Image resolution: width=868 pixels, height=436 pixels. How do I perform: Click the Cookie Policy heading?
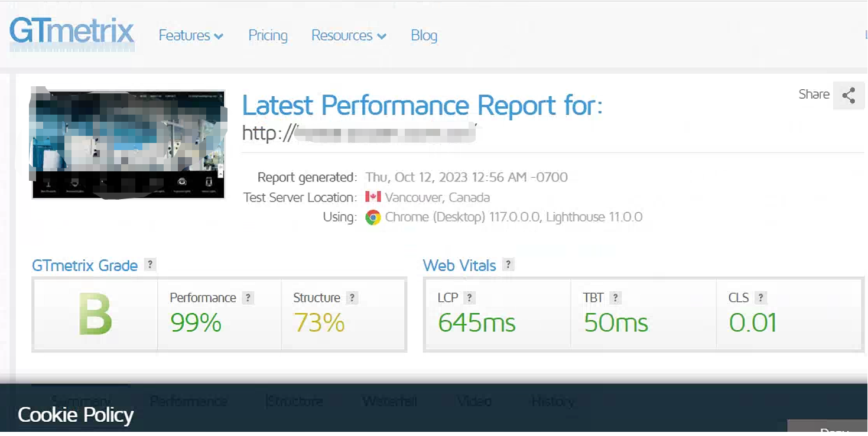pos(76,415)
